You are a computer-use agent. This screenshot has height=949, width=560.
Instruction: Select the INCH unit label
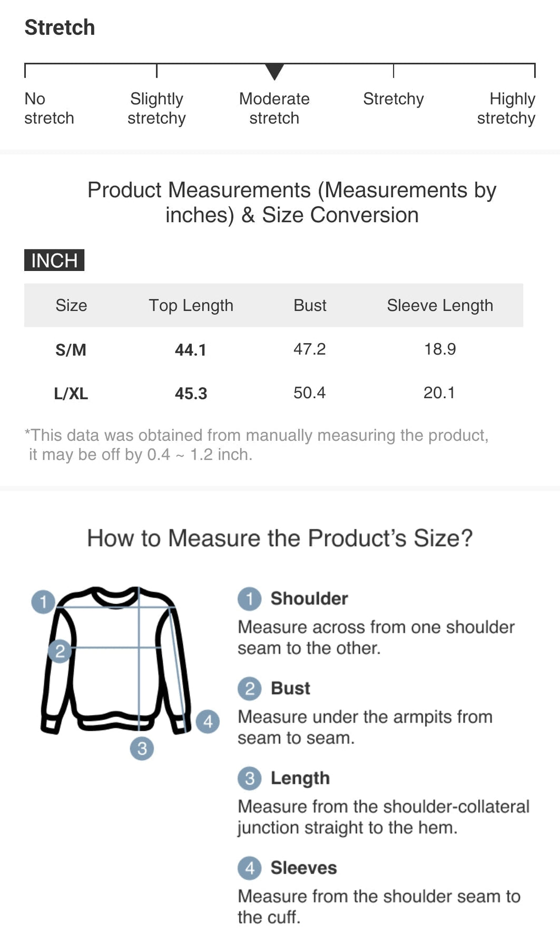pos(54,260)
